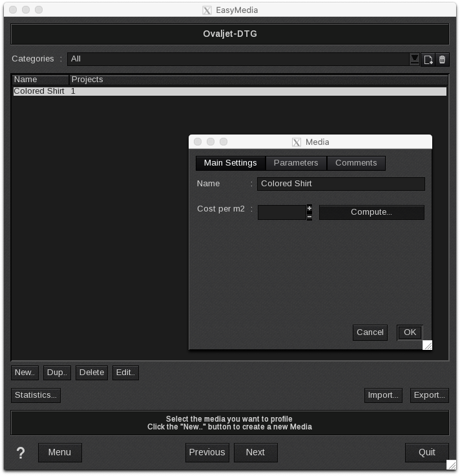
Task: Click the plus increment for Cost per m2
Action: (x=309, y=208)
